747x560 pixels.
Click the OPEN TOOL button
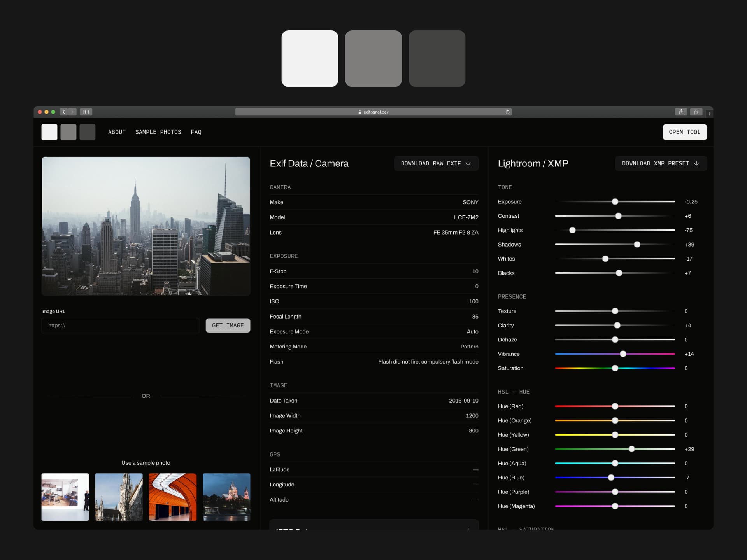684,132
